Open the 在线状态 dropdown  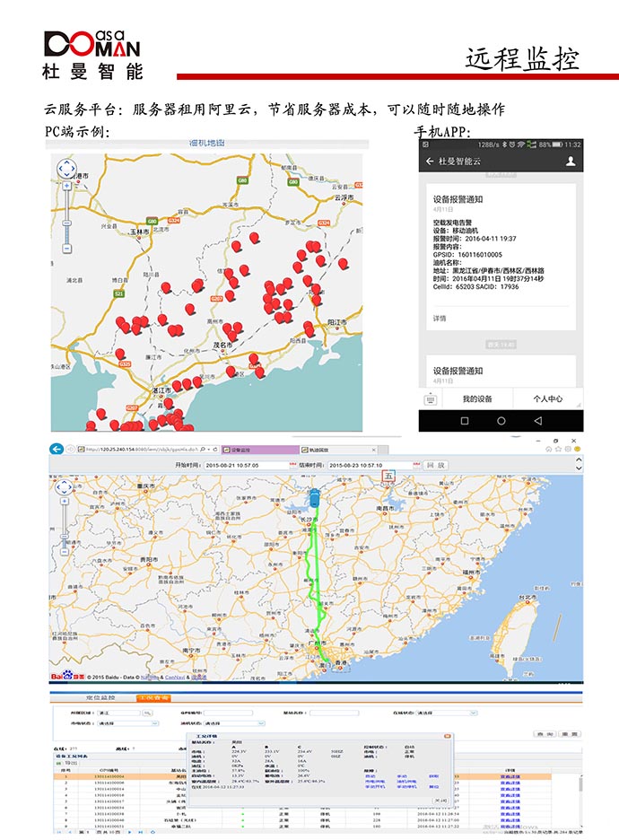(446, 713)
